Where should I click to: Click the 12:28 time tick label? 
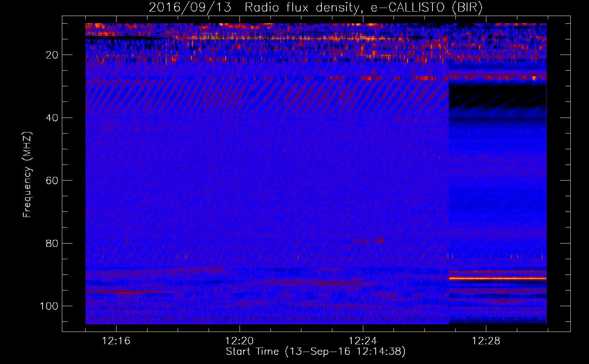[x=486, y=341]
